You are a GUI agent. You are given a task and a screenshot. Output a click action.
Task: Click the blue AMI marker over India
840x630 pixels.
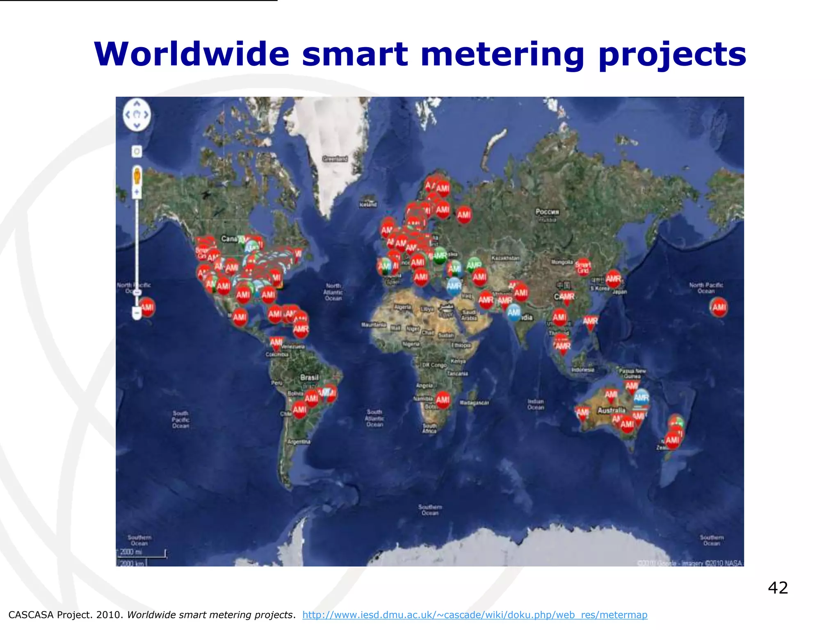(x=514, y=313)
